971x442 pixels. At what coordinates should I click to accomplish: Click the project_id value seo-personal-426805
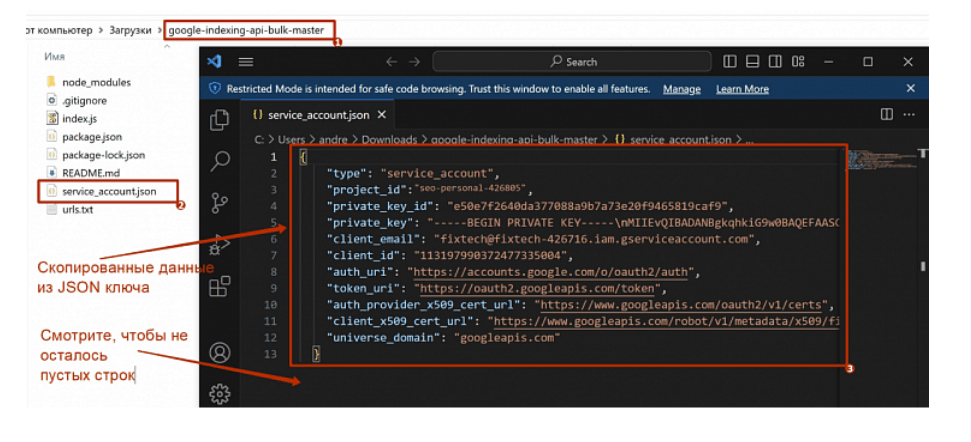click(x=470, y=189)
